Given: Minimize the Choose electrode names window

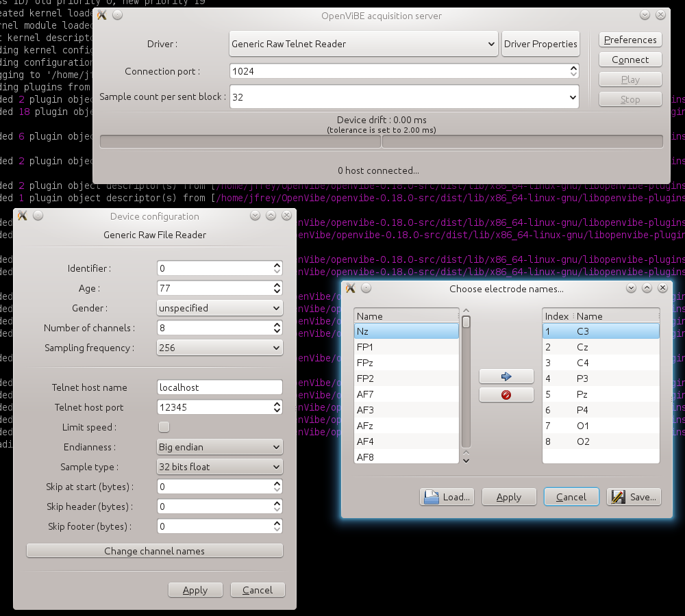Looking at the screenshot, I should click(631, 288).
